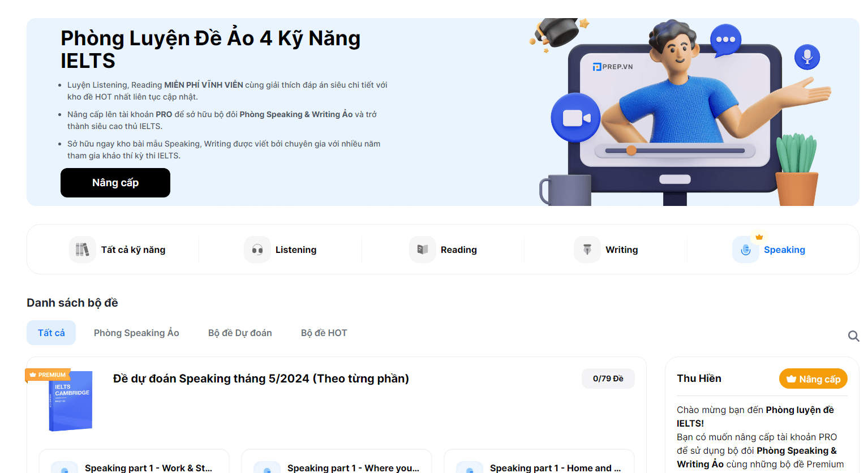Image resolution: width=868 pixels, height=473 pixels.
Task: Click the books icon for Tất cả kỹ năng
Action: 83,250
